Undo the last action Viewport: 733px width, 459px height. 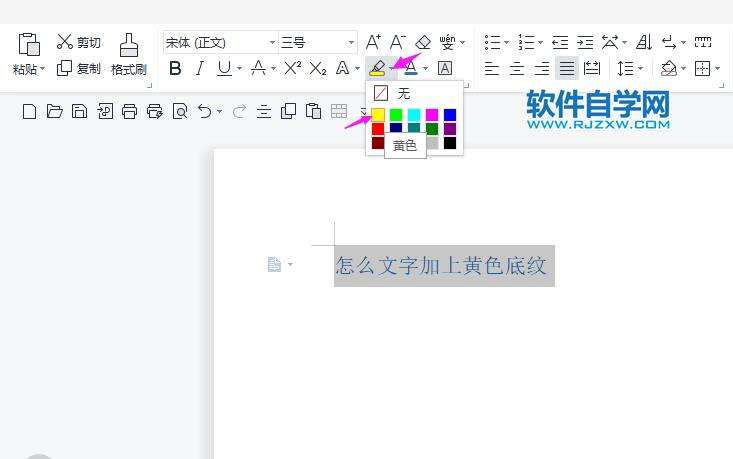tap(204, 111)
